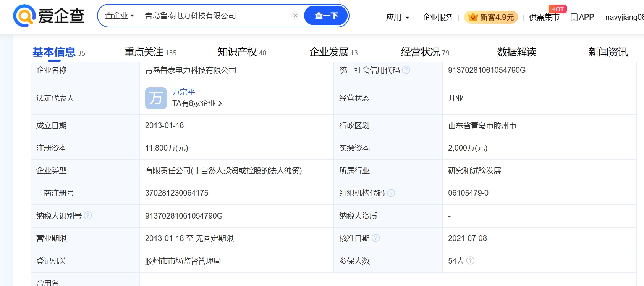Click the 万 avatar of the legal representative
The image size is (644, 286).
pos(156,98)
